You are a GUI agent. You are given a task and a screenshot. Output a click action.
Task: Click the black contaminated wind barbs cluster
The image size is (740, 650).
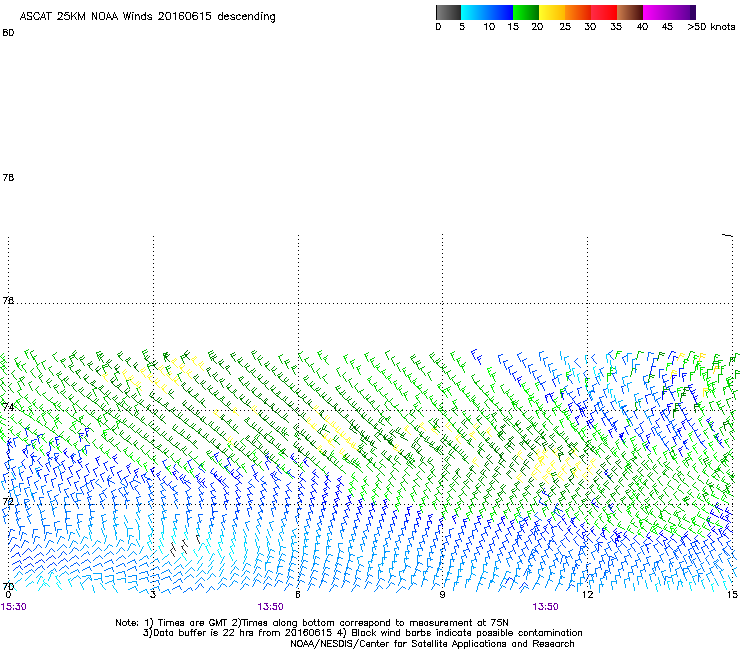185,545
